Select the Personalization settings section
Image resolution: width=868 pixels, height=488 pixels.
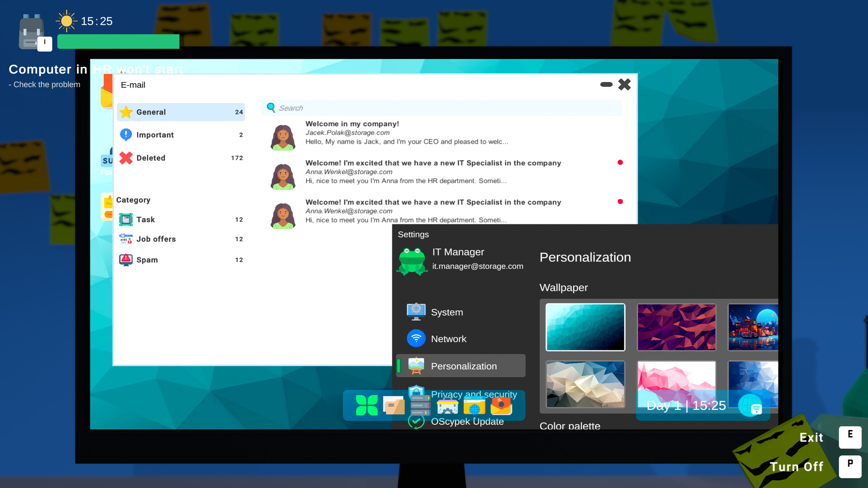[461, 365]
